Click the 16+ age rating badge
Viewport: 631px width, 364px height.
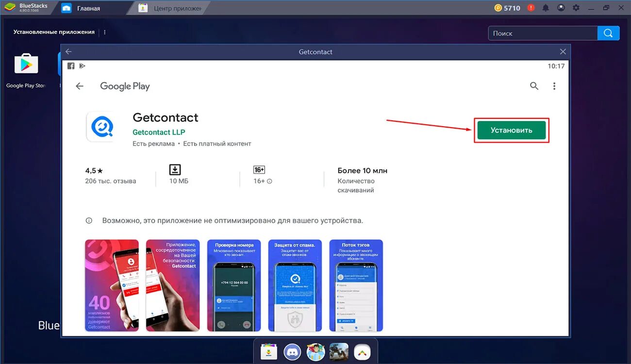coord(259,170)
